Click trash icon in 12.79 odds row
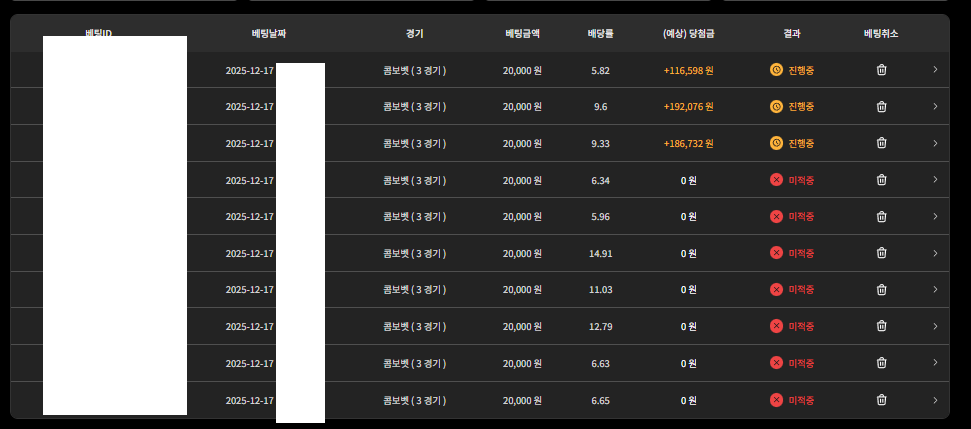Image resolution: width=971 pixels, height=429 pixels. click(881, 326)
